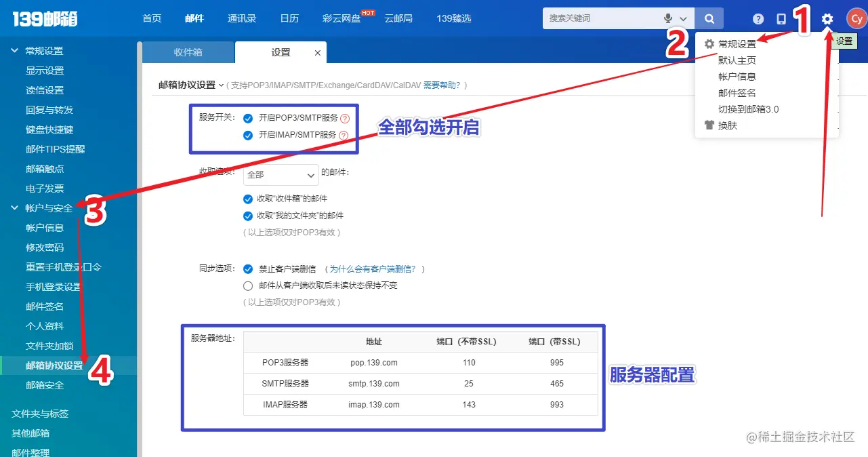
Task: Open 通讯录 in top navigation
Action: (x=242, y=18)
